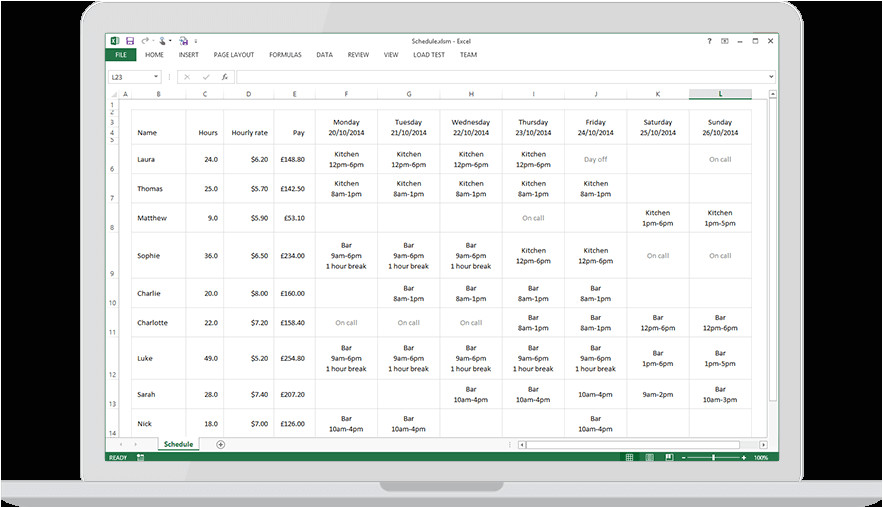This screenshot has height=508, width=883.
Task: Select the Schedule sheet tab
Action: (x=178, y=444)
